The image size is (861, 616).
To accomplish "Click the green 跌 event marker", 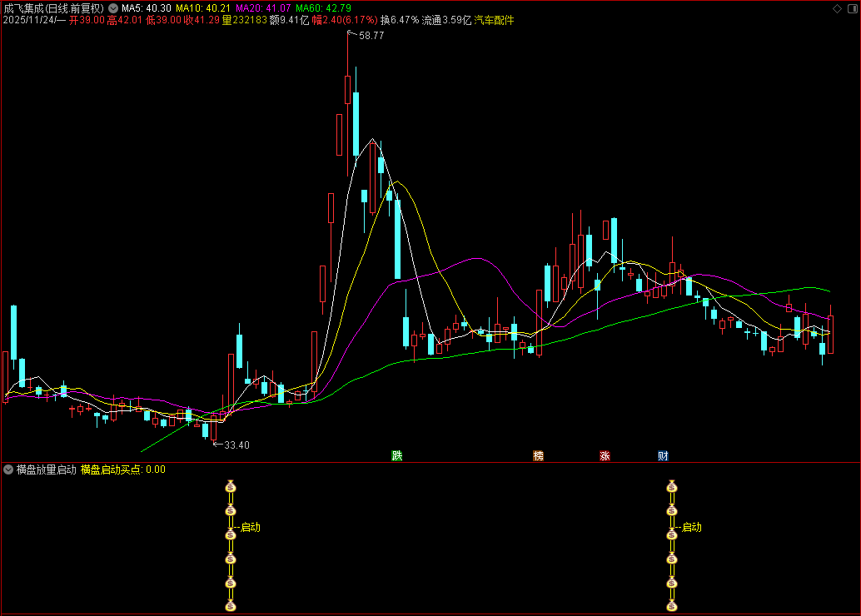I will 397,455.
